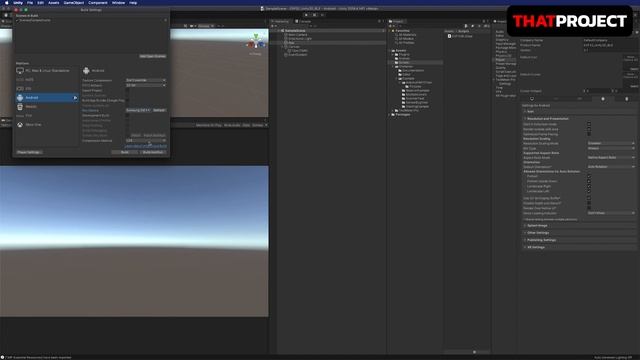Toggle Build App Bundle (Google Play) checkbox

click(127, 100)
